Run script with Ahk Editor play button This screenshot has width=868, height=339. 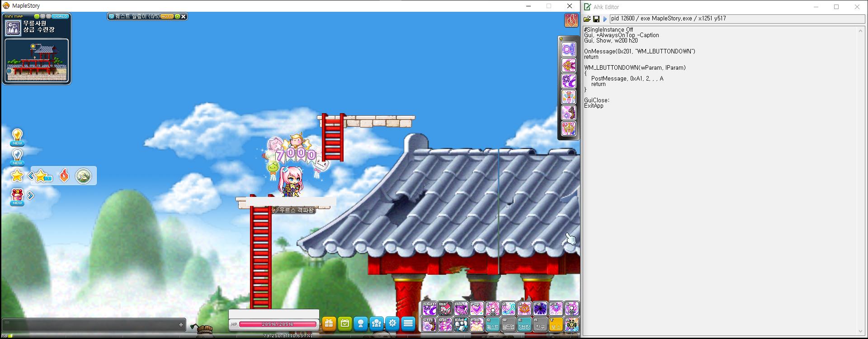[x=605, y=19]
